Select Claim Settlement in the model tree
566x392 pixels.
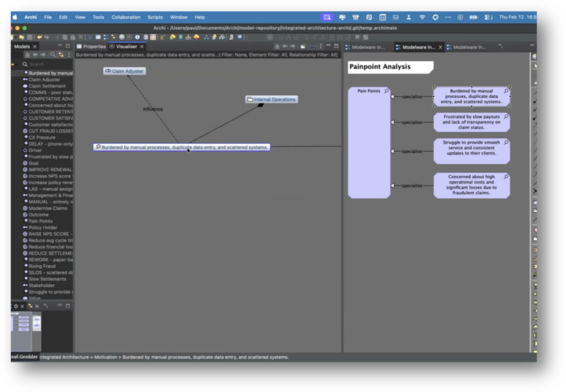tap(47, 86)
